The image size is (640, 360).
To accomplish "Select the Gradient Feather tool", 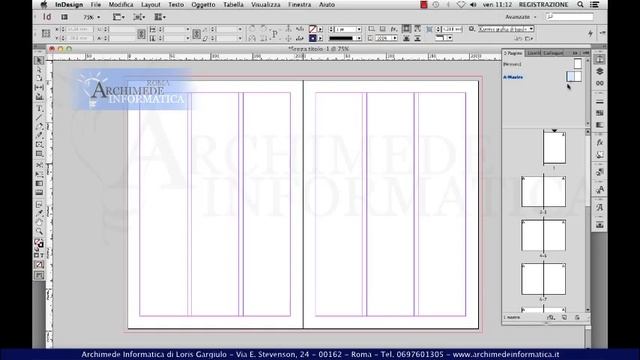I will [x=39, y=193].
